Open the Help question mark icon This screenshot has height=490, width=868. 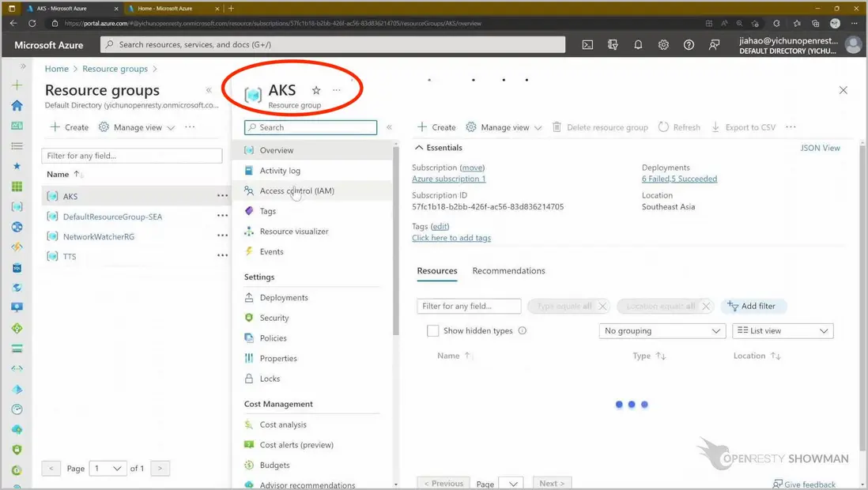689,45
